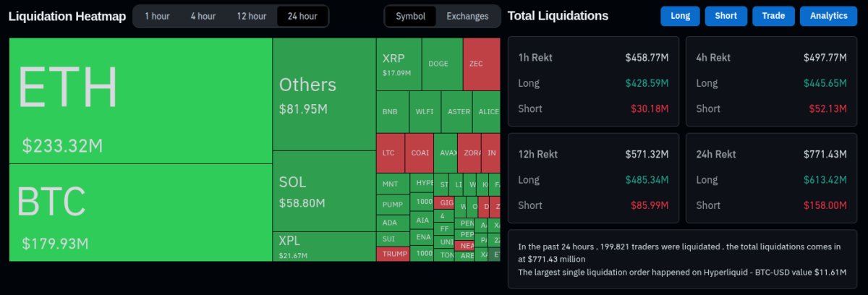Click the XPL heatmap tile
This screenshot has height=295, width=868.
point(323,246)
